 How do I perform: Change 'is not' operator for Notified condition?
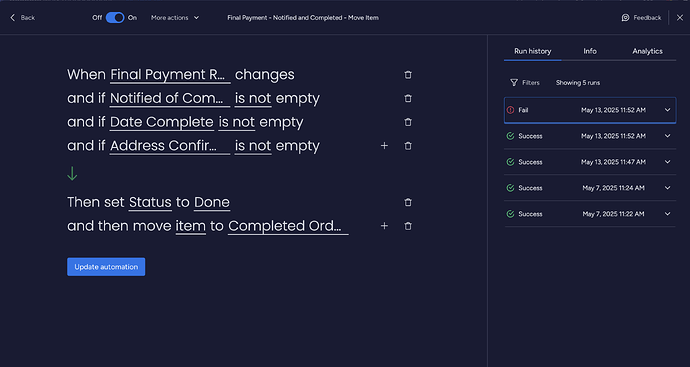coord(253,98)
